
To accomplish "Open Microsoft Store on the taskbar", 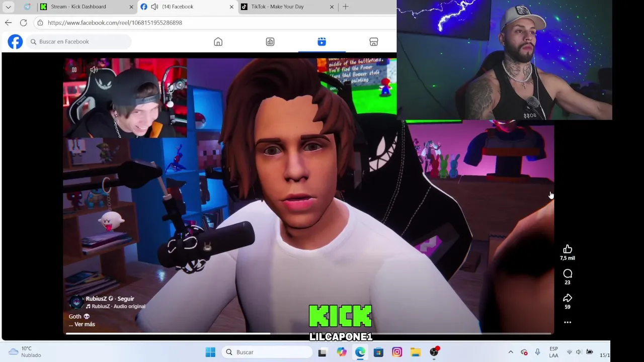I will tap(378, 352).
